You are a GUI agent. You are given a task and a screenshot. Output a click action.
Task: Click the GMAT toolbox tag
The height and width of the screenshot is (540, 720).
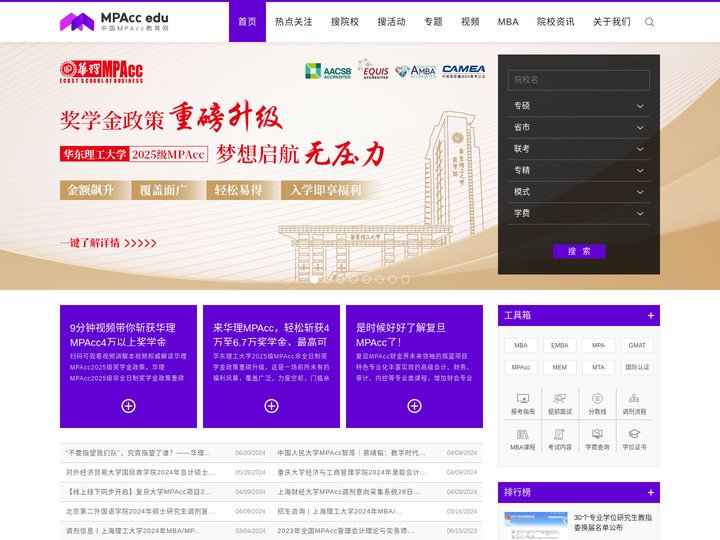[637, 345]
